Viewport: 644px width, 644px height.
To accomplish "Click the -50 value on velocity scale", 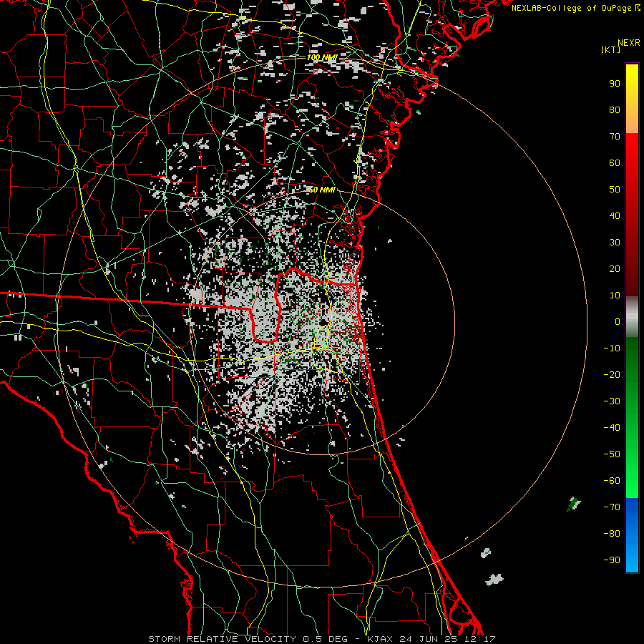I will point(612,454).
